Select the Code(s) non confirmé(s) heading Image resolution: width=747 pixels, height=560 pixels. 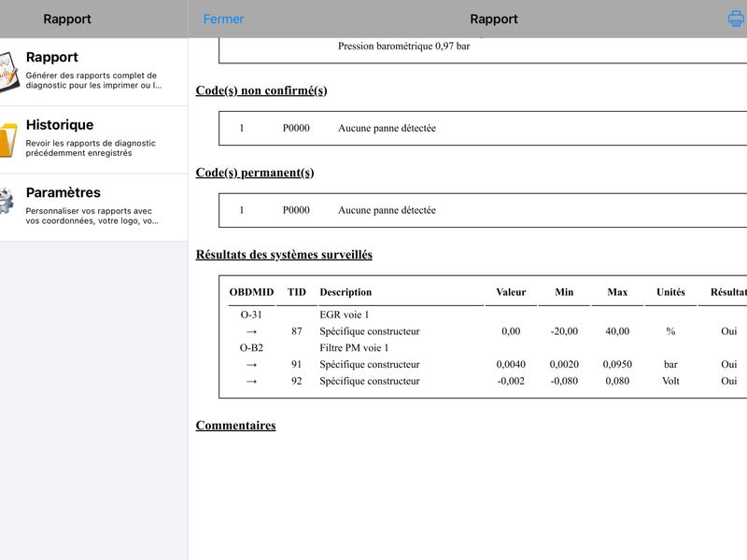point(261,91)
